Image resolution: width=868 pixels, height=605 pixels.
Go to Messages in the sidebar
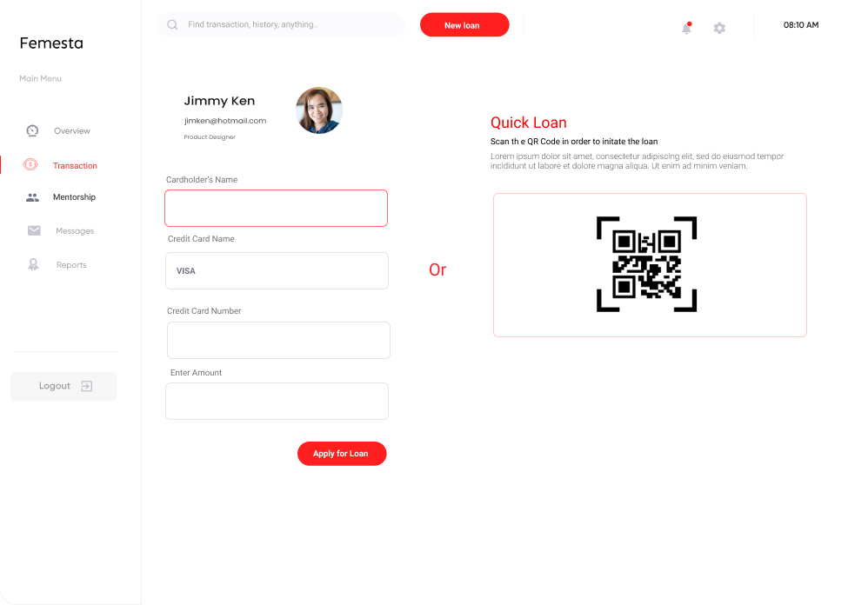[75, 231]
